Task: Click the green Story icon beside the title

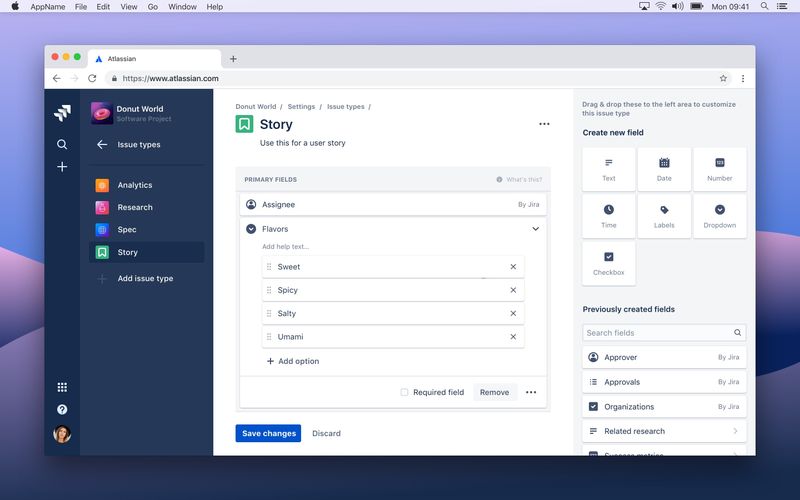Action: [244, 124]
